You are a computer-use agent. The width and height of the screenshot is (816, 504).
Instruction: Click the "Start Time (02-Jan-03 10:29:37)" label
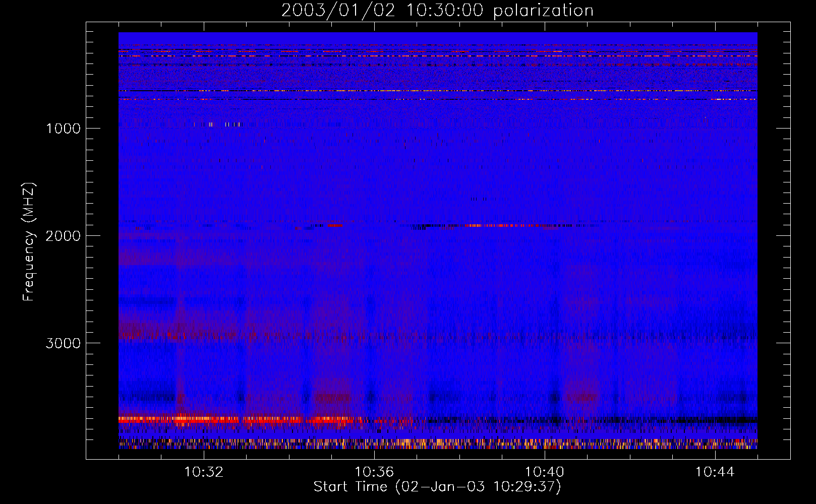[x=437, y=487]
